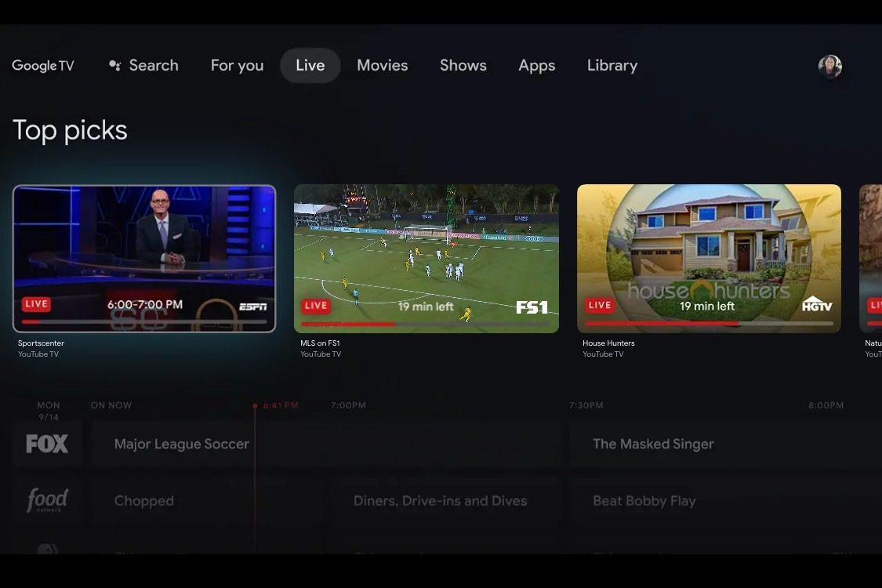Open Search with the Assistant icon
This screenshot has height=588, width=882.
click(143, 65)
